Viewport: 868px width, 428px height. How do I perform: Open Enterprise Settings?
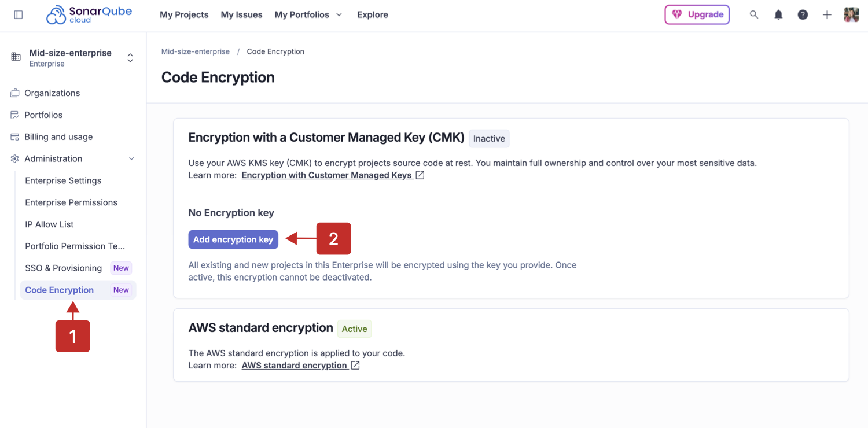pyautogui.click(x=63, y=180)
